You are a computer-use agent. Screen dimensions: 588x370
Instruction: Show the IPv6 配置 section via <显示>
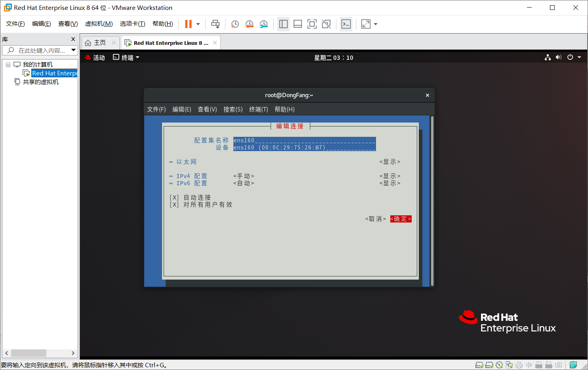[x=390, y=183]
